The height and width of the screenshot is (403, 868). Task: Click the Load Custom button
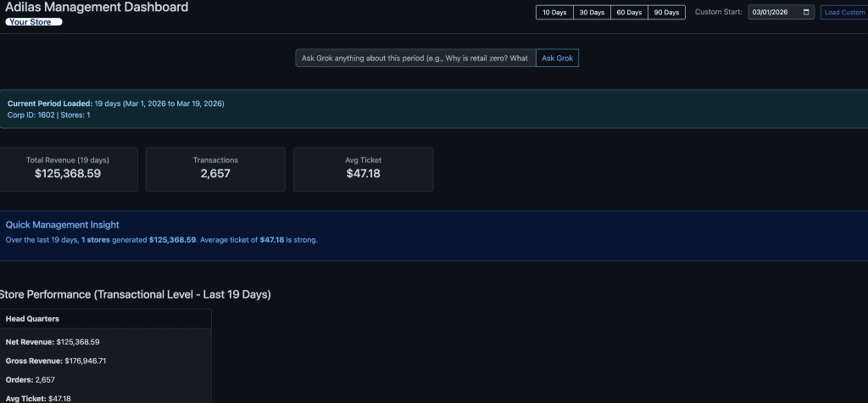[x=843, y=13]
